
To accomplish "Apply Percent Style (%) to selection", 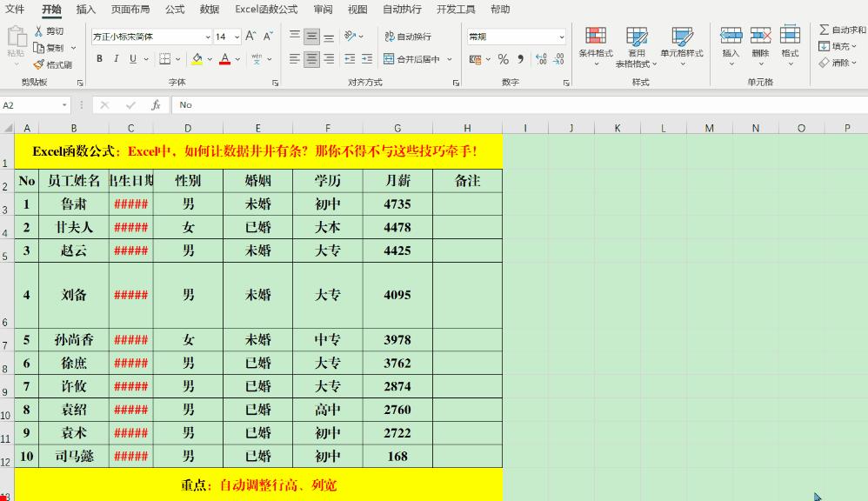I will click(x=503, y=59).
